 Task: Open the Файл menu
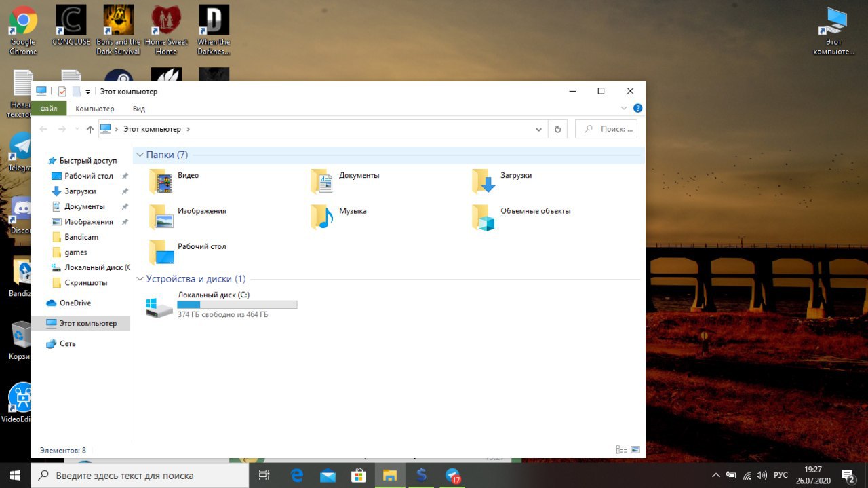click(48, 109)
